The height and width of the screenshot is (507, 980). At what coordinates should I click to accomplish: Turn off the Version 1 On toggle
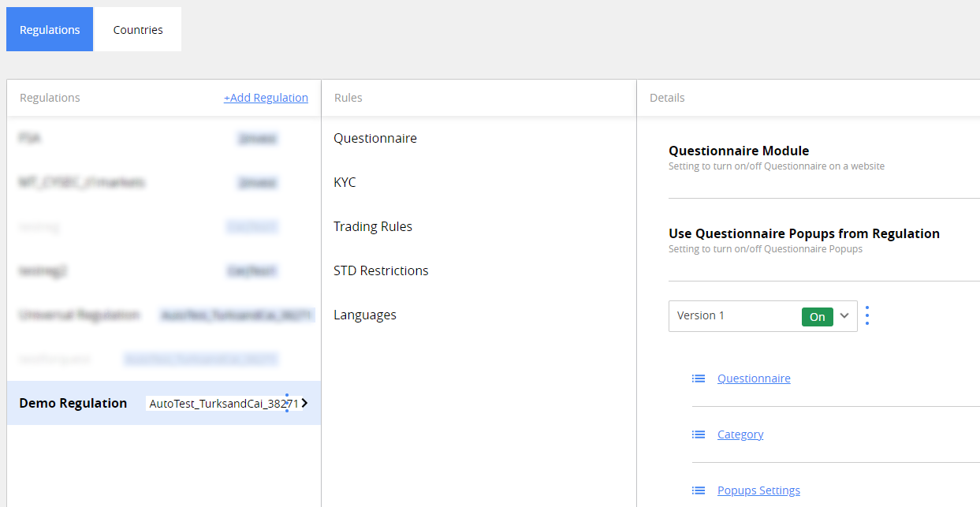(817, 315)
